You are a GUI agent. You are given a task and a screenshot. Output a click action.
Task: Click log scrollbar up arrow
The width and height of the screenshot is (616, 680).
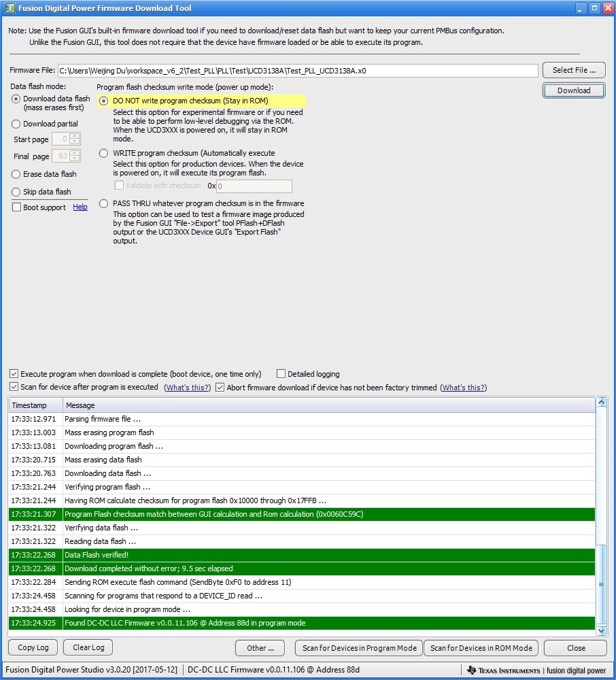pos(601,403)
